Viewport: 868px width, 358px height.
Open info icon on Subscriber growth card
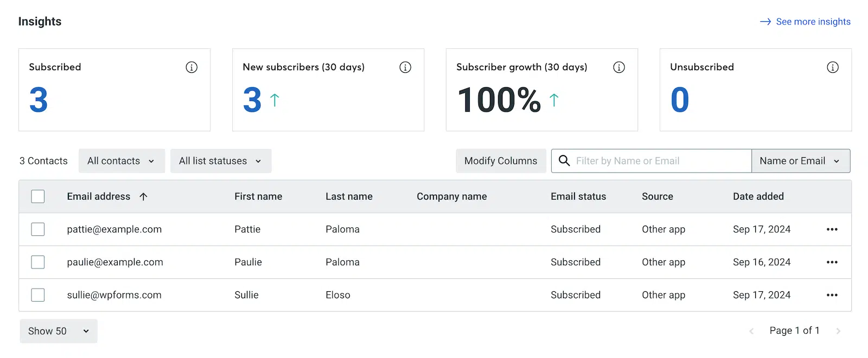[x=619, y=67]
